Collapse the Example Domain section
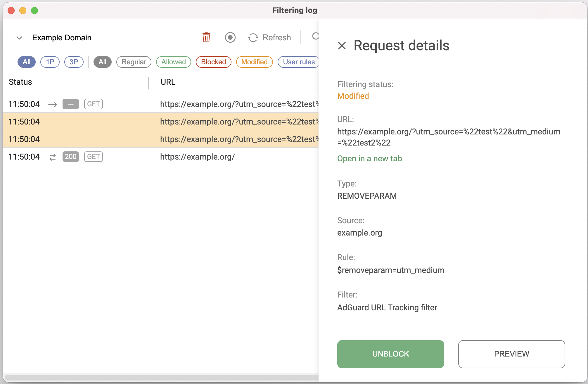588x384 pixels. tap(19, 37)
